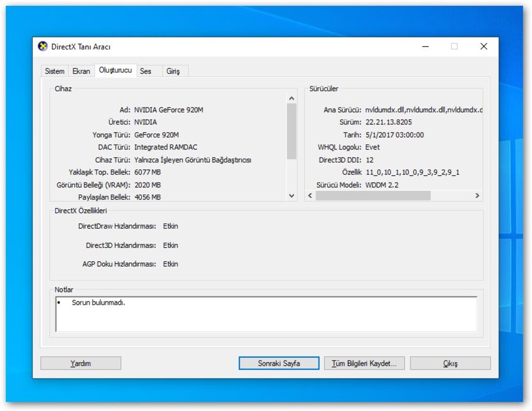Click Tüm Bilgileri Kaydet button
Viewport: 532px width, 411px height.
pyautogui.click(x=364, y=363)
